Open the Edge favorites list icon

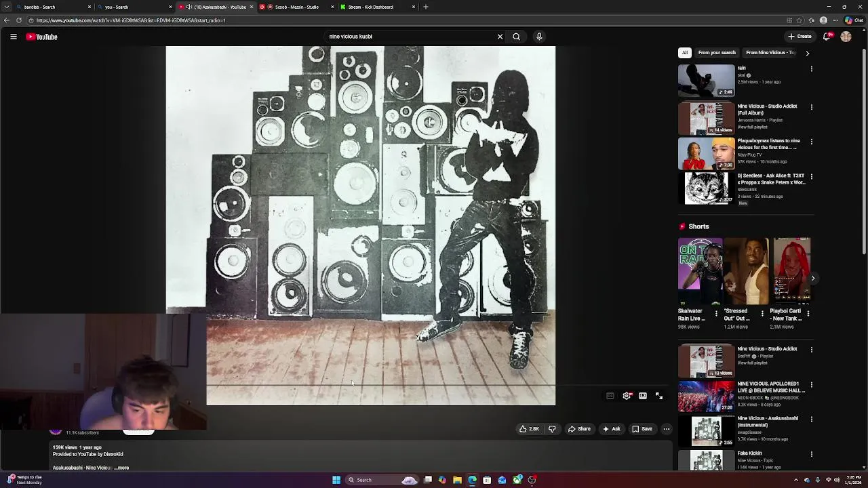pos(812,20)
